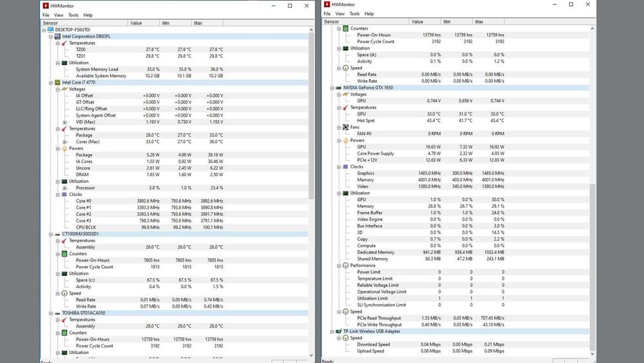Click the HWMonitor app icon in left window title bar
This screenshot has width=644, height=363.
(46, 6)
